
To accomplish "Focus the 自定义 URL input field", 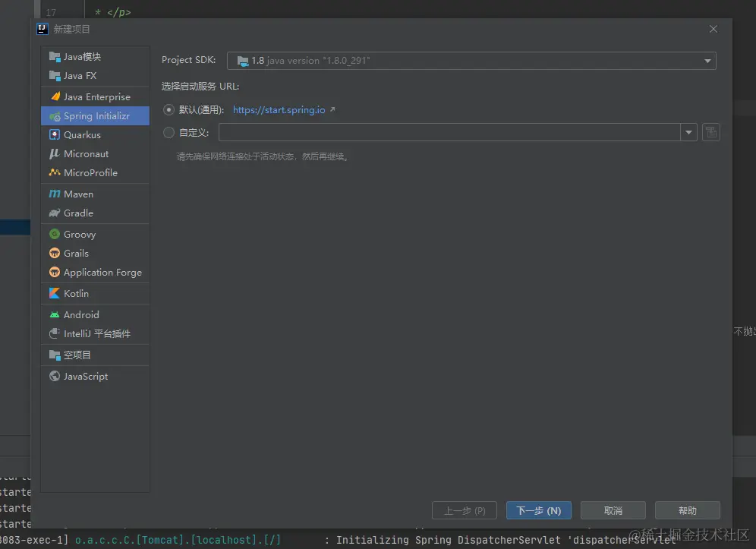I will coord(449,132).
